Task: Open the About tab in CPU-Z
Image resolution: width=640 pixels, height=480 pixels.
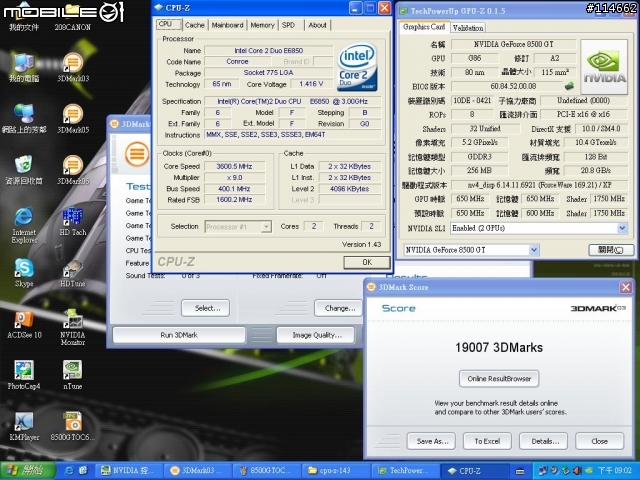Action: click(317, 25)
